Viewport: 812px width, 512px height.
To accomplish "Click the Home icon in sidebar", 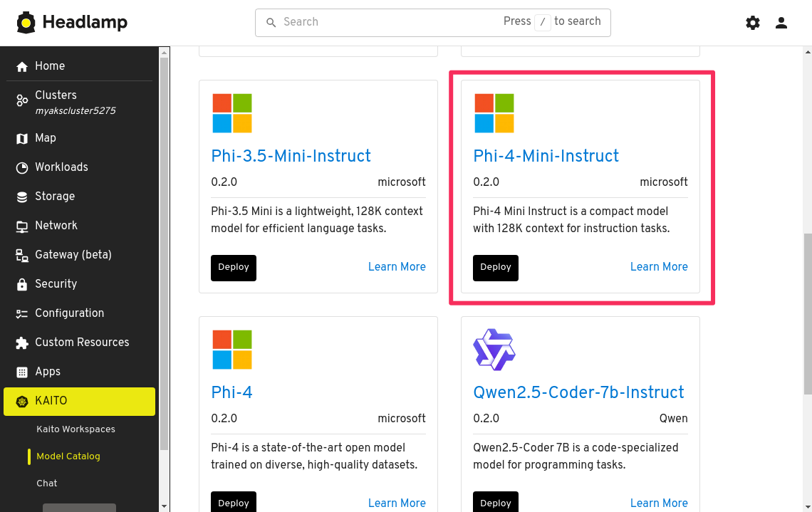I will (22, 66).
